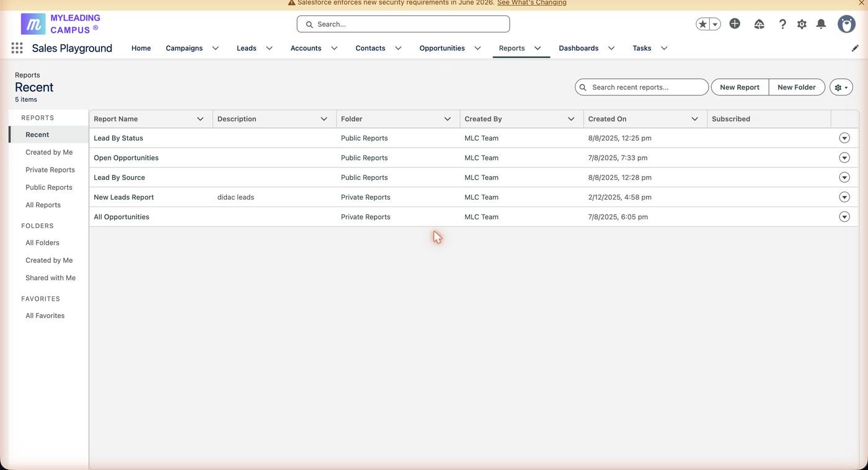Open the Setup gear icon
868x470 pixels.
(802, 24)
